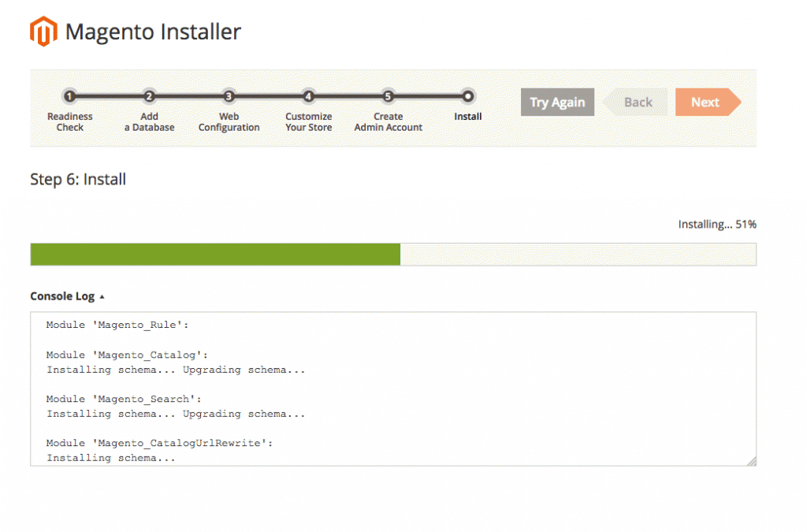The height and width of the screenshot is (532, 807).
Task: Open the Install step label
Action: pyautogui.click(x=468, y=117)
